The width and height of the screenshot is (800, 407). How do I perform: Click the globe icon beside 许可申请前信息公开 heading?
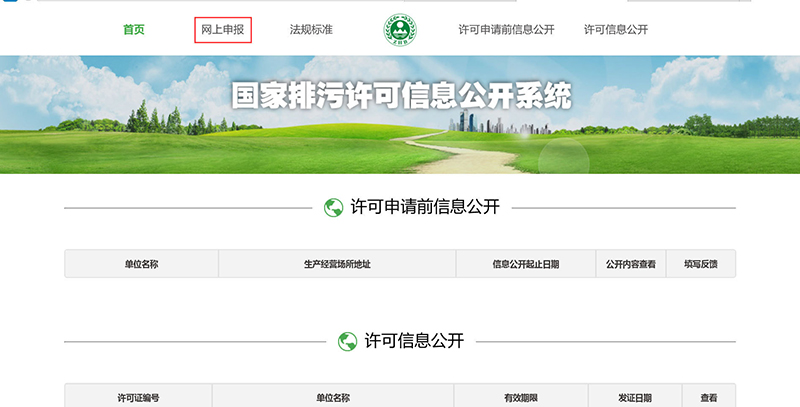(334, 208)
